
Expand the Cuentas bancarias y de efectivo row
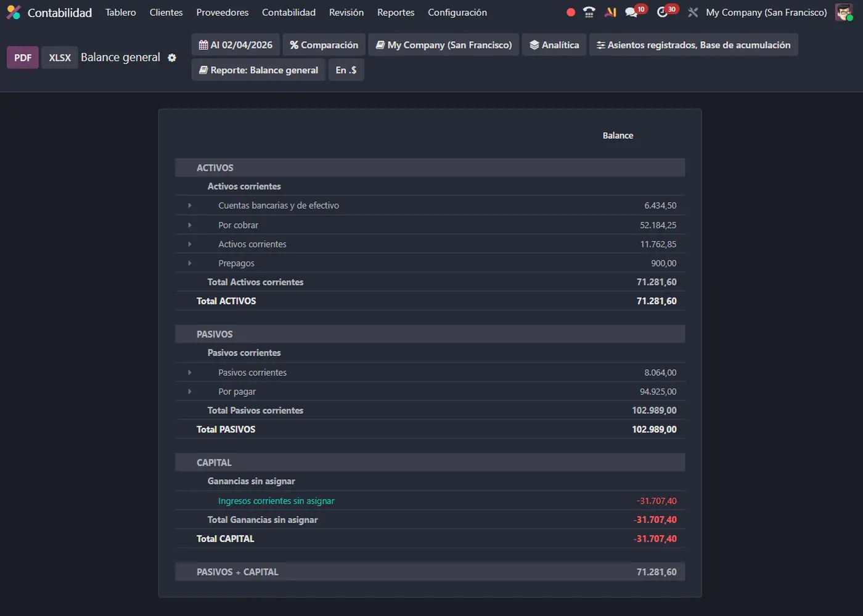(x=190, y=205)
